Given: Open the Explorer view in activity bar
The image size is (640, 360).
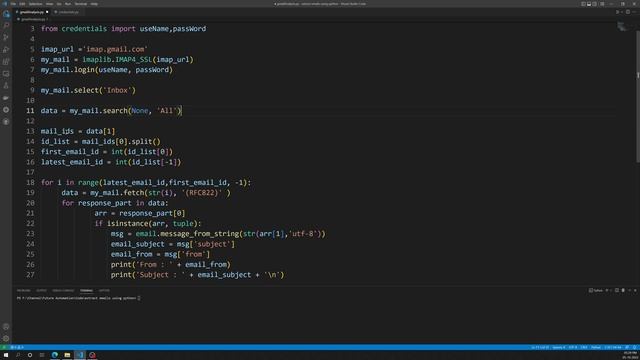Looking at the screenshot, I should [x=6, y=14].
